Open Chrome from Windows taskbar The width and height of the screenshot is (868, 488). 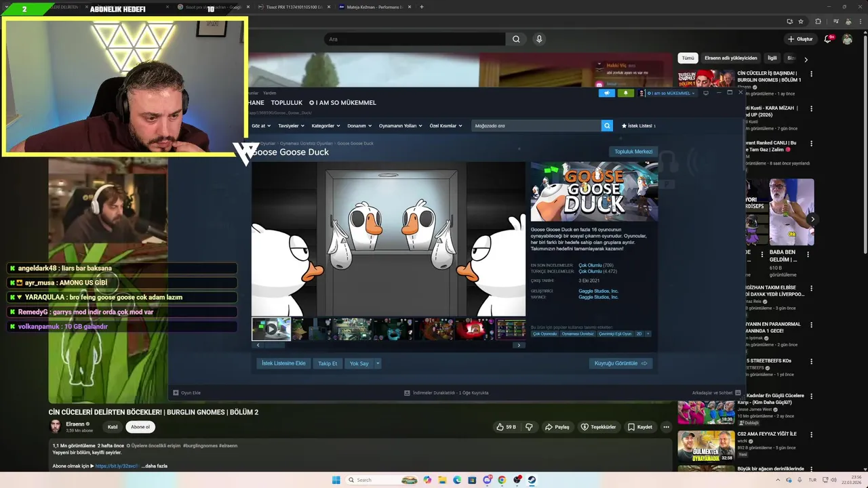click(x=502, y=480)
